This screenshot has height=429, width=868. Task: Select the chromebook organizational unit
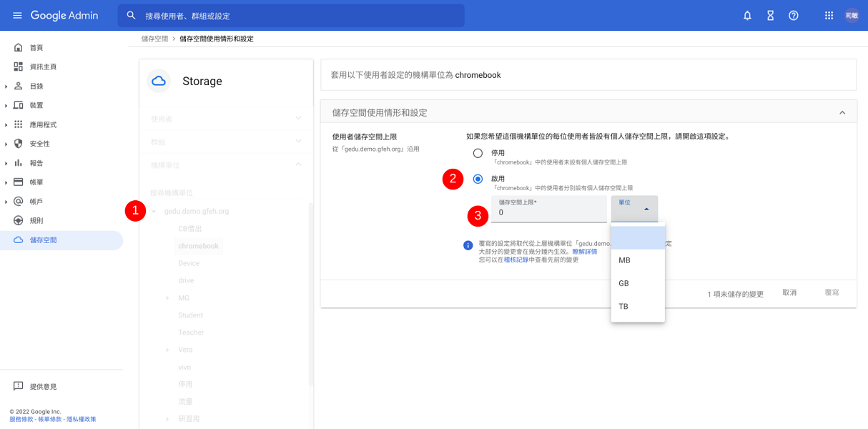tap(198, 246)
